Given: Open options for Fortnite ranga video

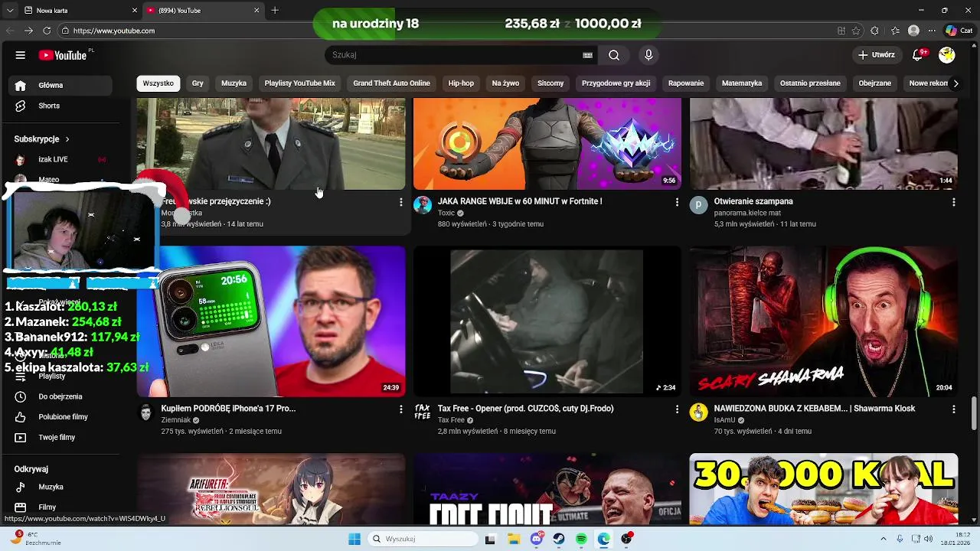Looking at the screenshot, I should [677, 202].
